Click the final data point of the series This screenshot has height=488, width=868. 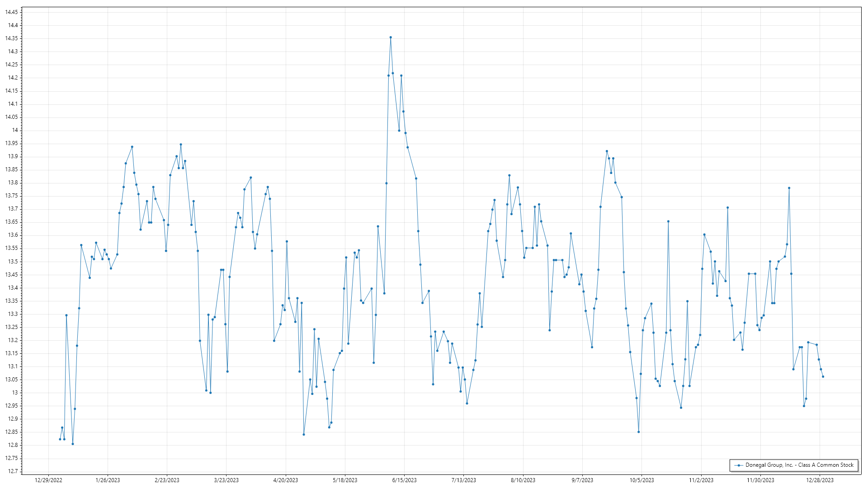tap(823, 377)
